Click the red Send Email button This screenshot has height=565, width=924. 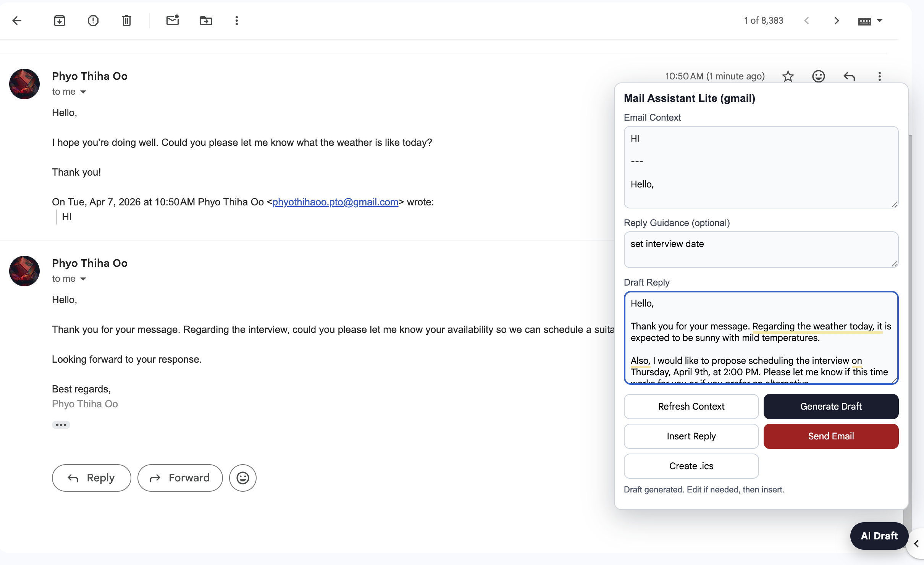tap(831, 436)
